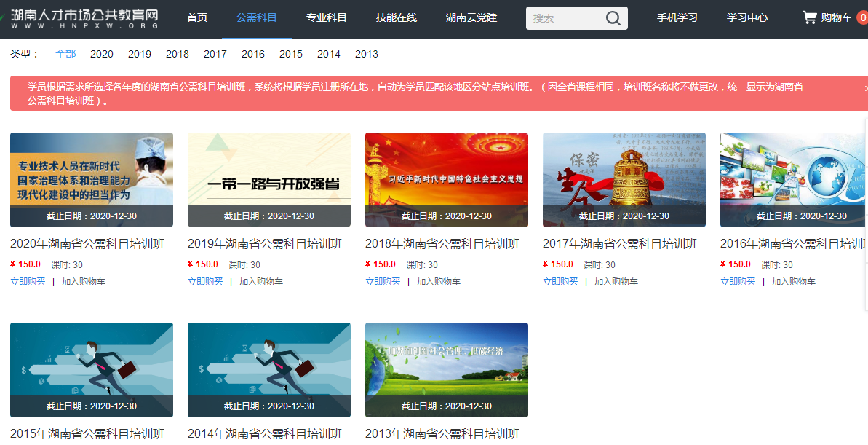Click the search magnifier icon

[x=613, y=18]
